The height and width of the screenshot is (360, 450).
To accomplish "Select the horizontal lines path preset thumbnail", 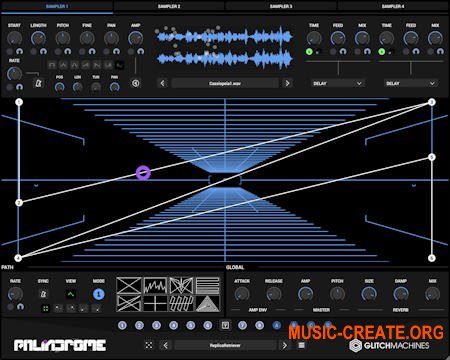I will 208,286.
